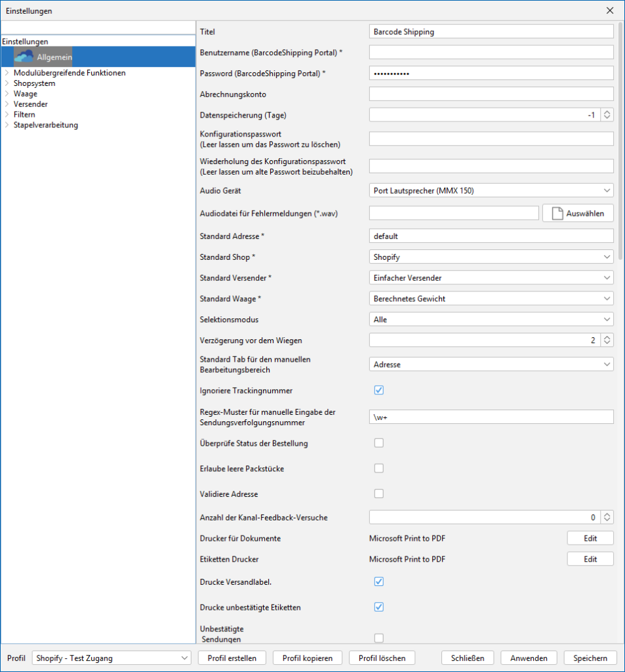Increase the Datenspeicherung days spinner
The image size is (625, 672).
[607, 112]
